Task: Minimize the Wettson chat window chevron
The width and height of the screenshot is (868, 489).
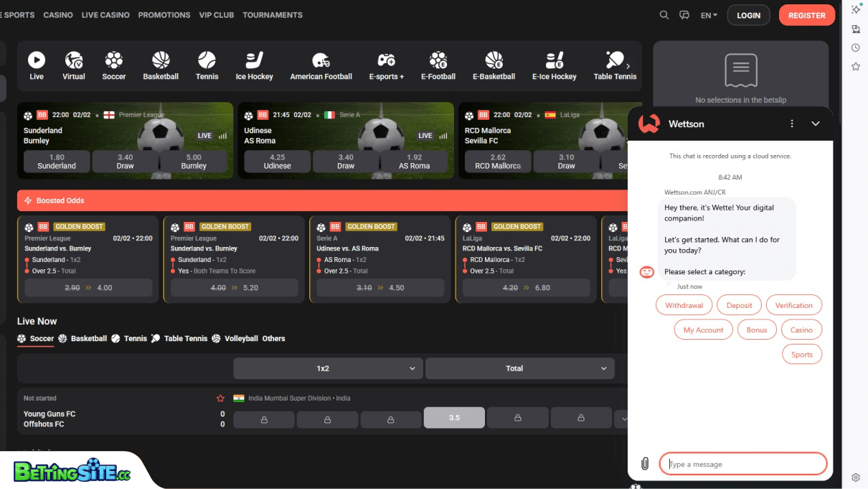Action: (816, 124)
